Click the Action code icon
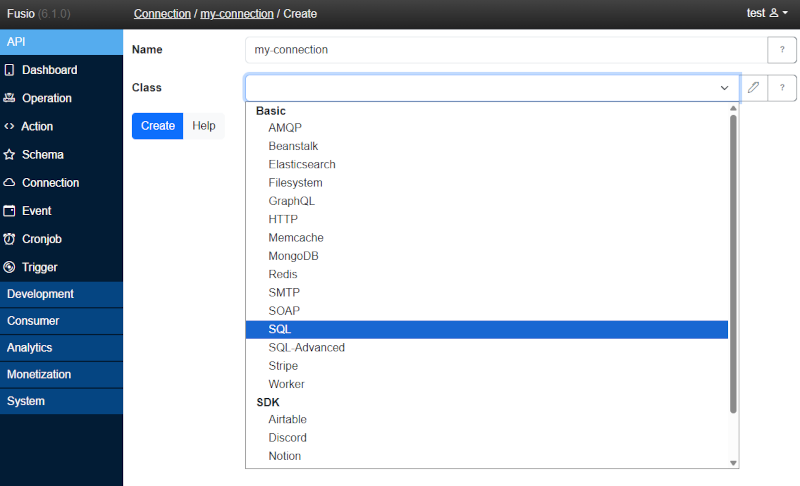 [x=10, y=126]
